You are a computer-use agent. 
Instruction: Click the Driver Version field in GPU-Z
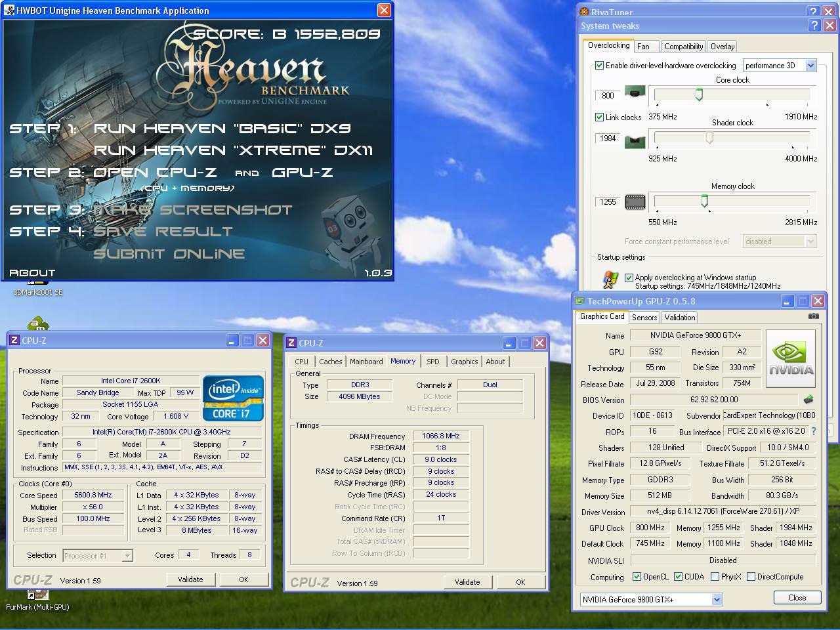point(723,512)
